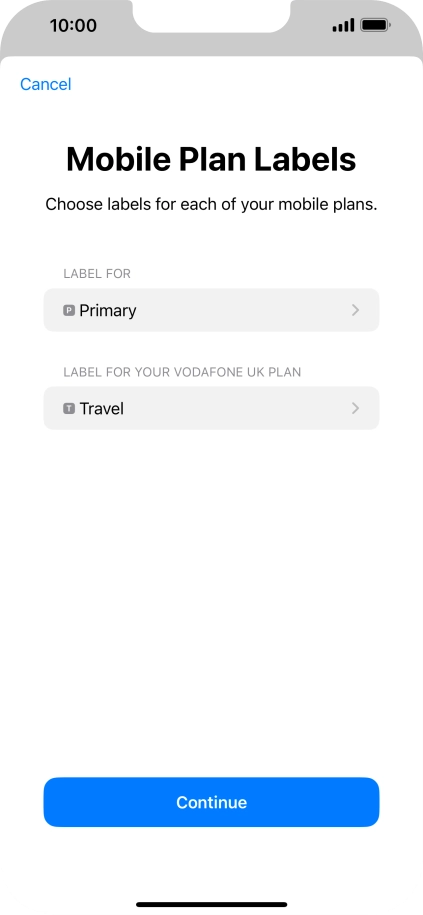Tap the Cancel link

coord(46,84)
